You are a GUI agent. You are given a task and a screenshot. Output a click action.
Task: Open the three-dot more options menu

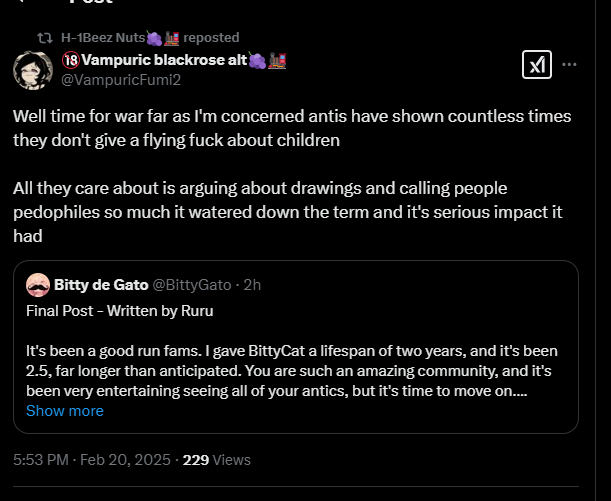[569, 65]
